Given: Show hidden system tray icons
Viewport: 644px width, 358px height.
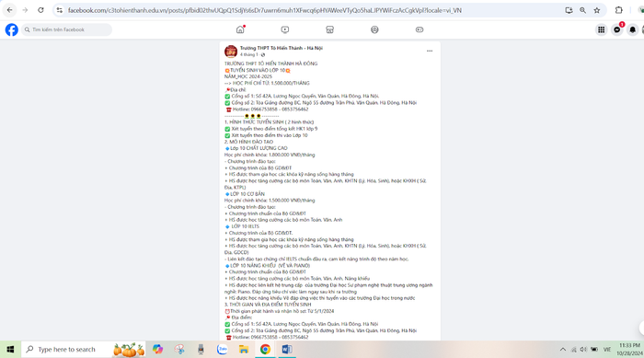Looking at the screenshot, I should [x=563, y=350].
